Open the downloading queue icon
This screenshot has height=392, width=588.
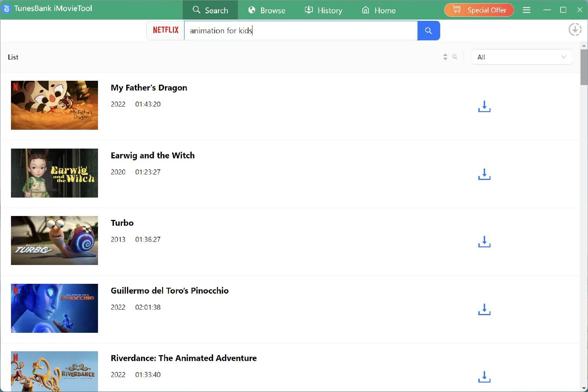[x=575, y=29]
